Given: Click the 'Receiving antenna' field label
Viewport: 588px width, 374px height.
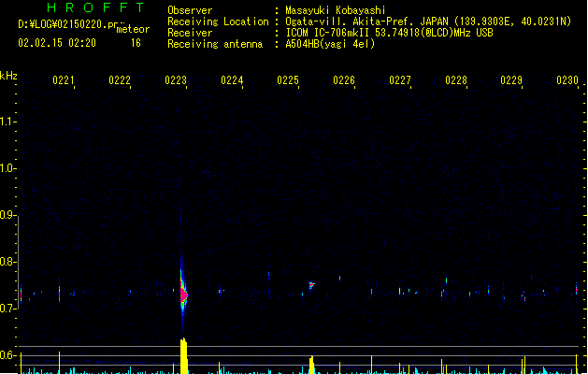Looking at the screenshot, I should (215, 44).
